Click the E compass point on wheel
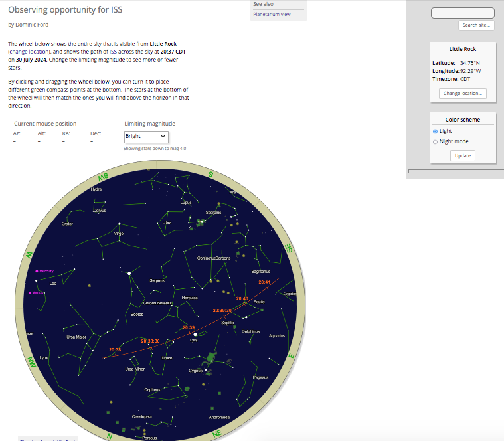 (292, 356)
